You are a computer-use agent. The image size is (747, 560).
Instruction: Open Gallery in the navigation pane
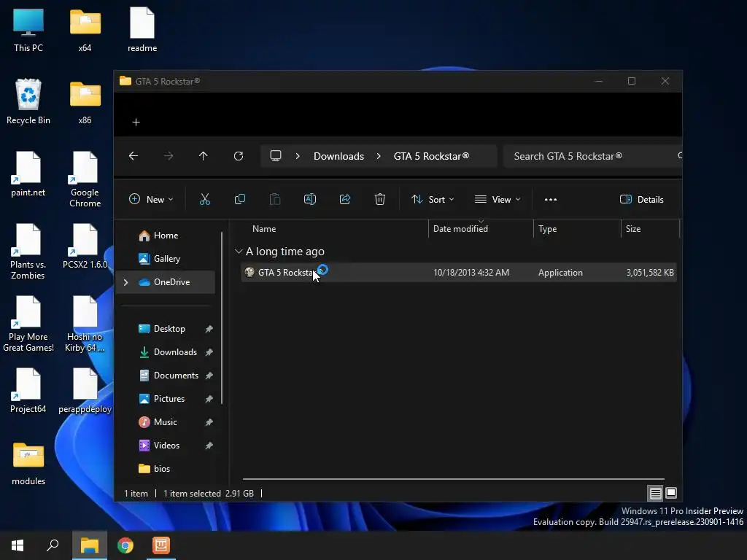tap(166, 259)
